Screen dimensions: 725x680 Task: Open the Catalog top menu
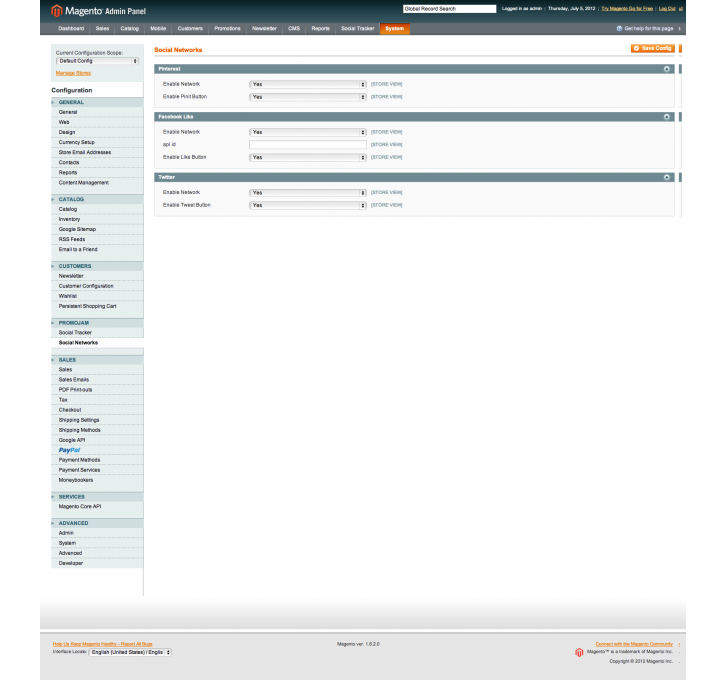129,29
